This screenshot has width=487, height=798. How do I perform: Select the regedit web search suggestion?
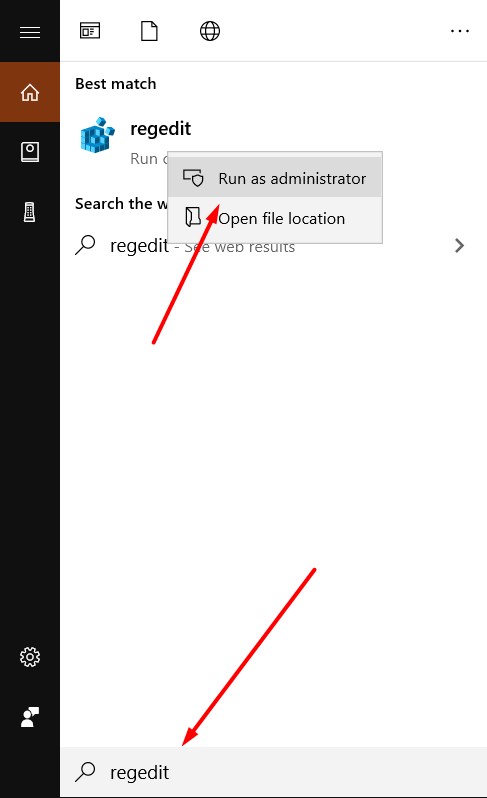(x=273, y=246)
